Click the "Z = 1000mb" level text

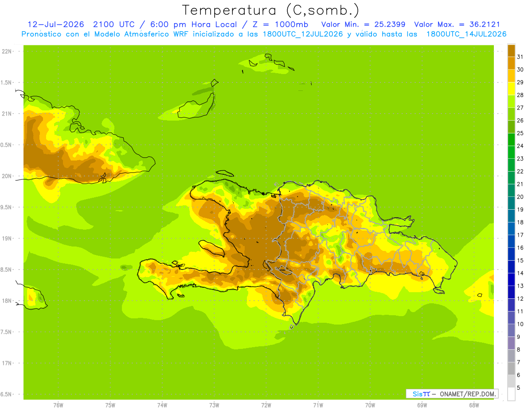pos(280,24)
